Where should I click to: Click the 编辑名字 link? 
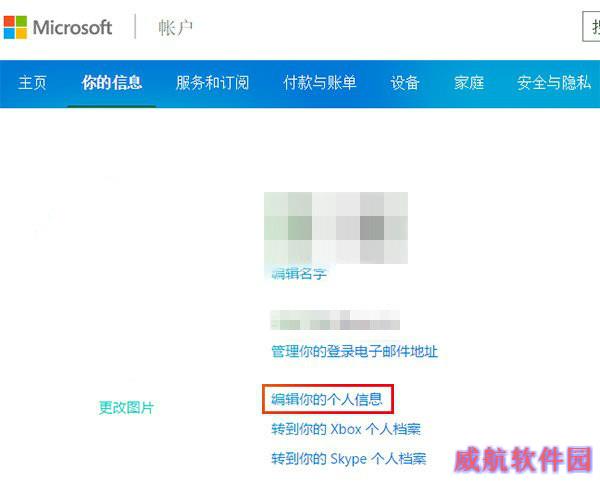pyautogui.click(x=299, y=273)
